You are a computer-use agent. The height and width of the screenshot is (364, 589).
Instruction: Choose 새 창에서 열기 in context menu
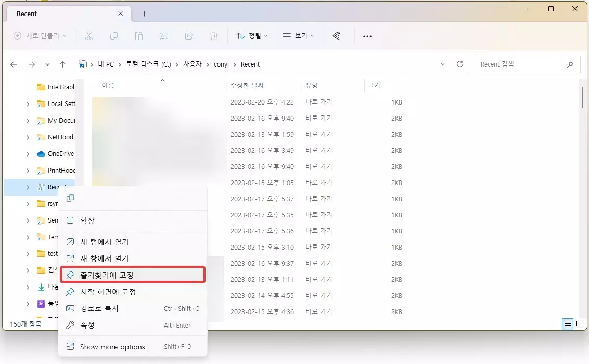click(133, 258)
